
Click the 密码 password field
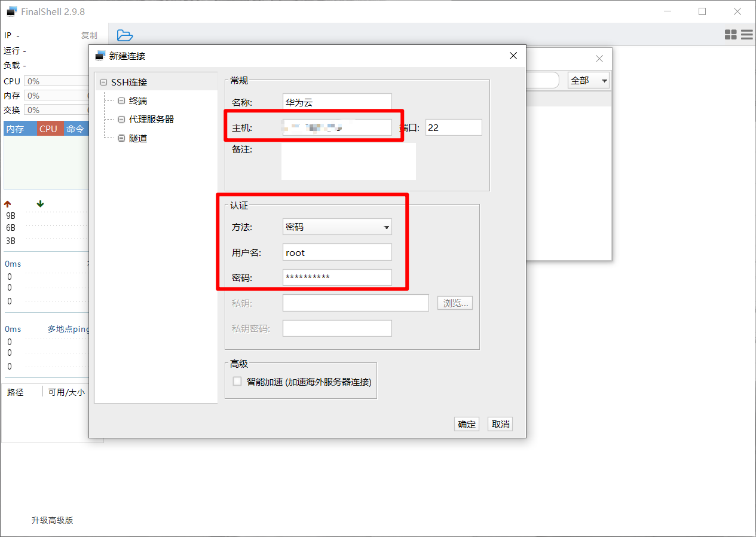point(337,277)
